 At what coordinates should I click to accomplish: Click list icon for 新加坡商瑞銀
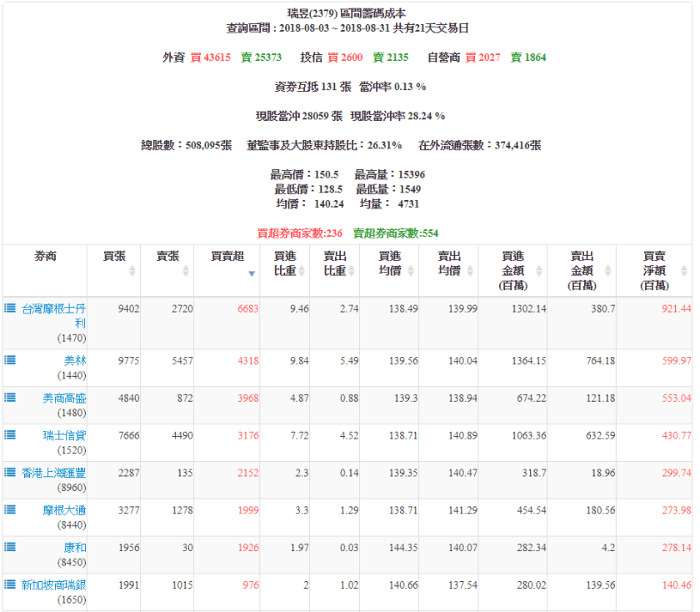10,584
